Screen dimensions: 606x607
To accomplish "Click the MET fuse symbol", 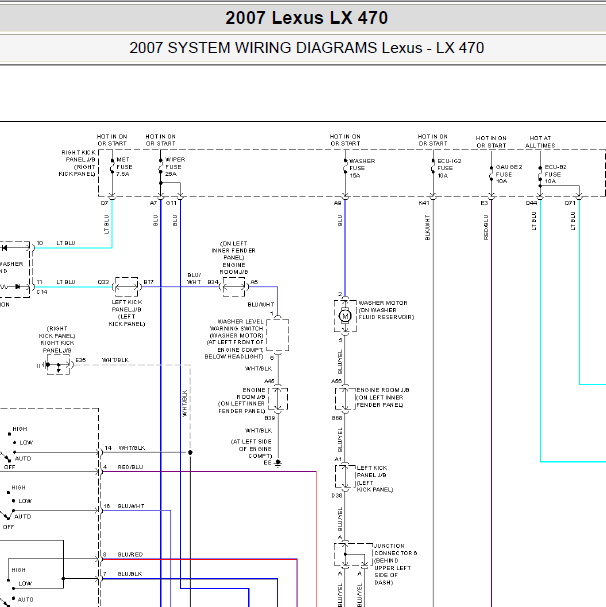I will 112,167.
